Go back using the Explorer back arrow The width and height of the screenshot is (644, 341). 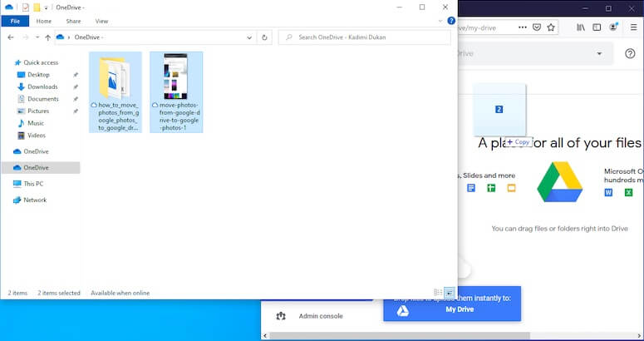(11, 37)
